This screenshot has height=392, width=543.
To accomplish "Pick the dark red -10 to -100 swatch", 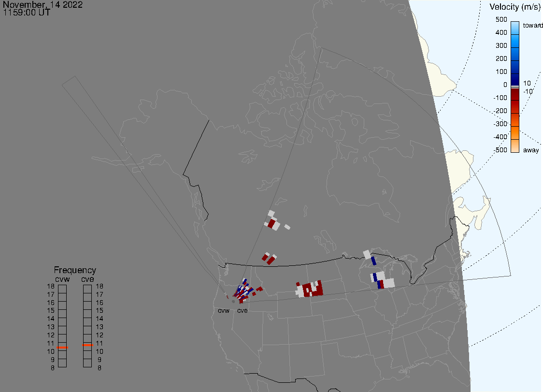I will [x=515, y=94].
